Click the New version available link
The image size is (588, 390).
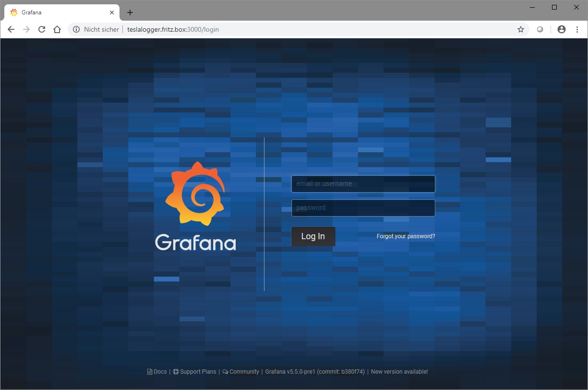point(399,372)
